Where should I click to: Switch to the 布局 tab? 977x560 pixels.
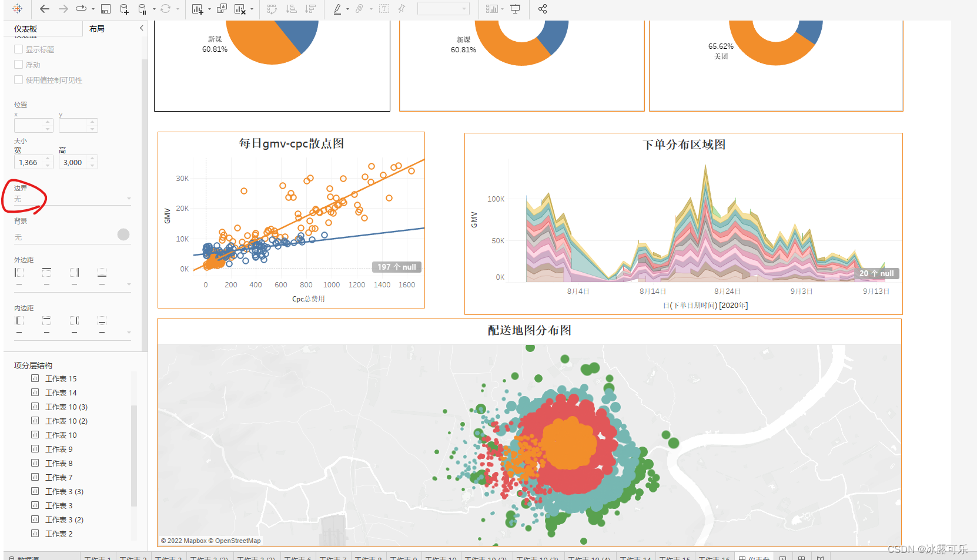point(97,29)
